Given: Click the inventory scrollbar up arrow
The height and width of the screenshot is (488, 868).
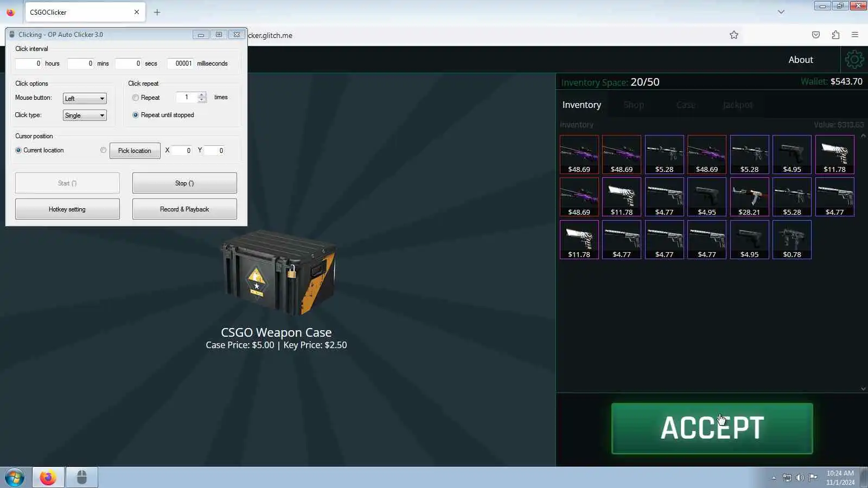Looking at the screenshot, I should pyautogui.click(x=863, y=136).
